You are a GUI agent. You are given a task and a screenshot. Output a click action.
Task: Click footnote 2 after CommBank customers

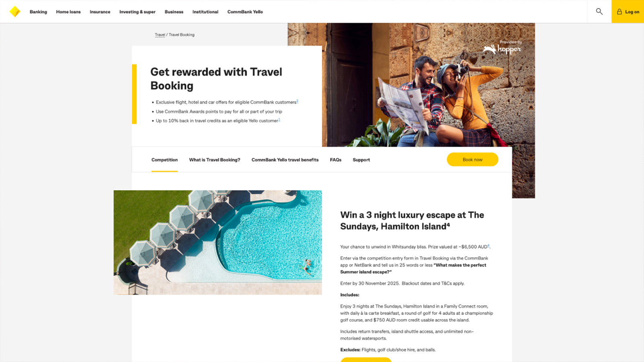[x=297, y=101]
